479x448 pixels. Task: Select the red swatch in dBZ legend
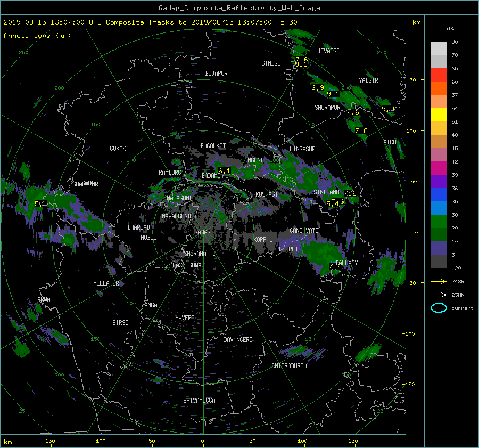[x=439, y=75]
